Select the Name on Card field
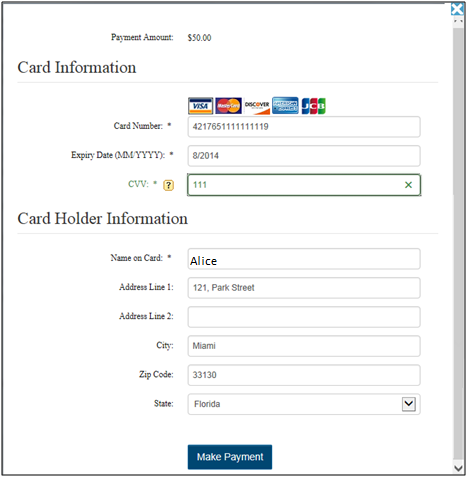The image size is (467, 477). [x=304, y=259]
